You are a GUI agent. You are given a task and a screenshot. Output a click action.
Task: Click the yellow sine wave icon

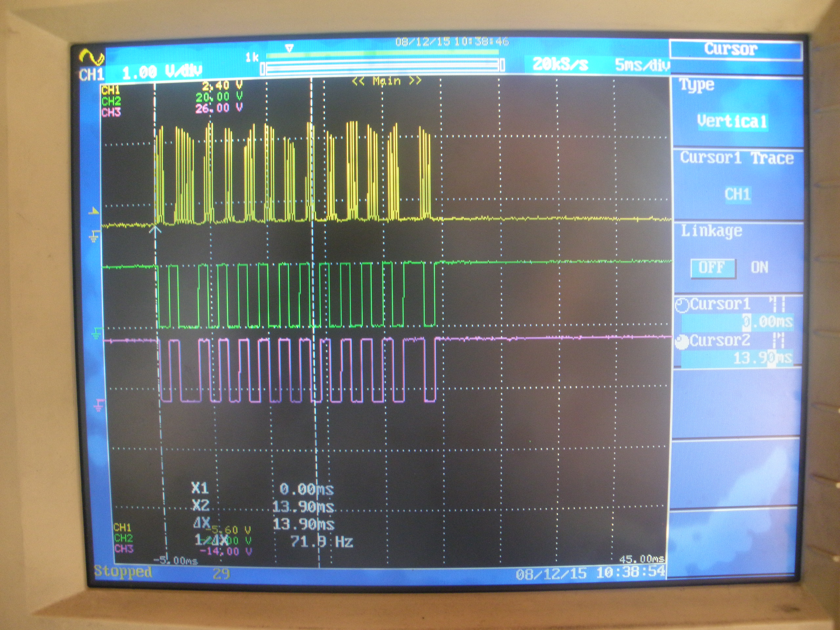(92, 57)
